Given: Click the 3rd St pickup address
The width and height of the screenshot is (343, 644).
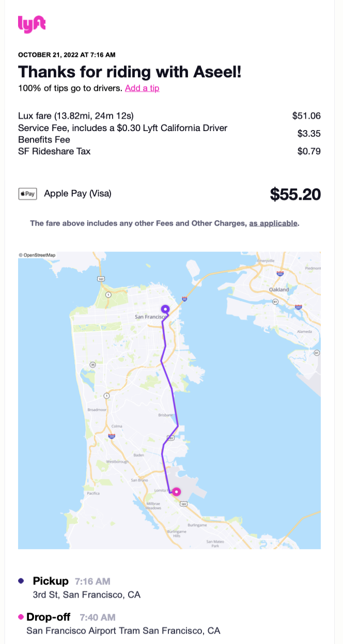Looking at the screenshot, I should (87, 594).
